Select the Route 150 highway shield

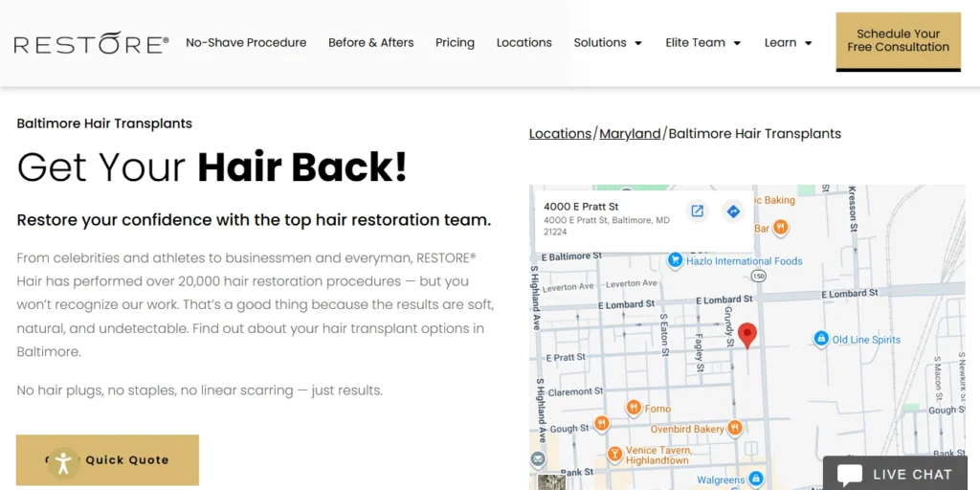758,277
